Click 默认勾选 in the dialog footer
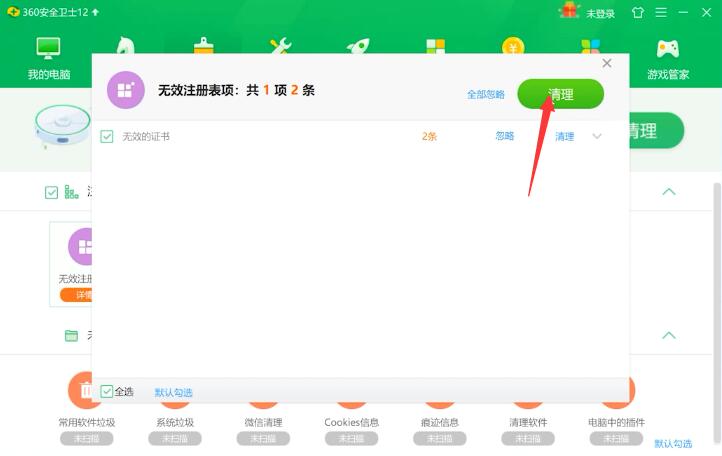 (173, 392)
